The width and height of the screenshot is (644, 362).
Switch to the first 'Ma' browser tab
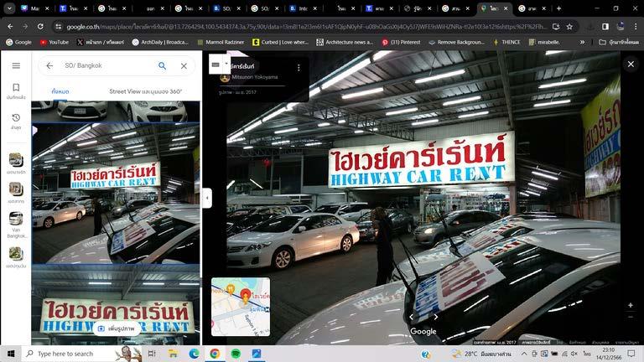click(31, 8)
